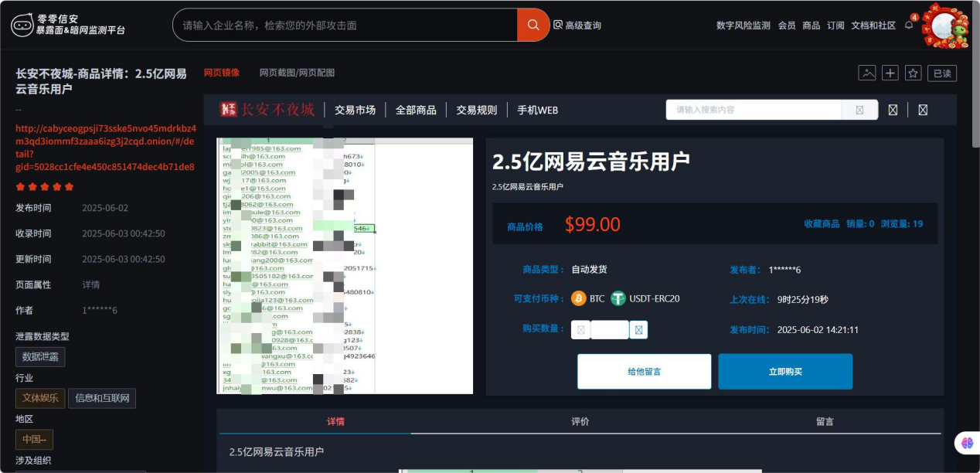Screen dimensions: 980x473
Task: Open 高级查询 advanced query
Action: click(577, 25)
